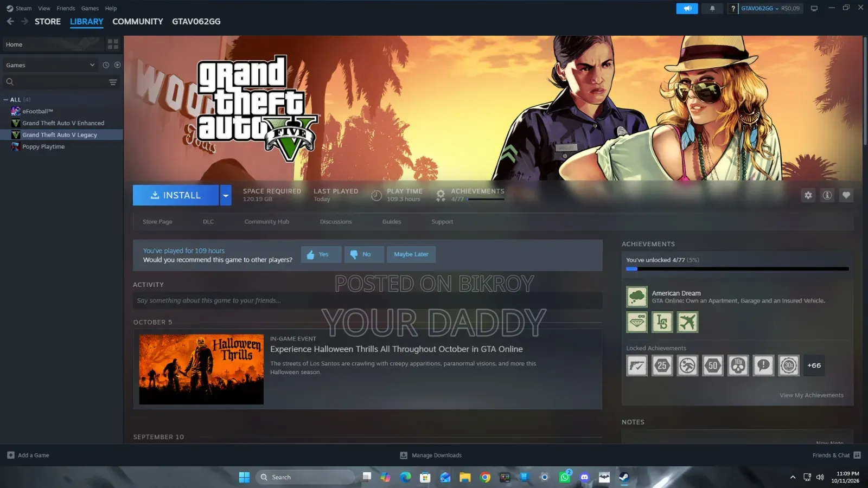Click the American Dream achievement icon
868x488 pixels.
point(637,297)
